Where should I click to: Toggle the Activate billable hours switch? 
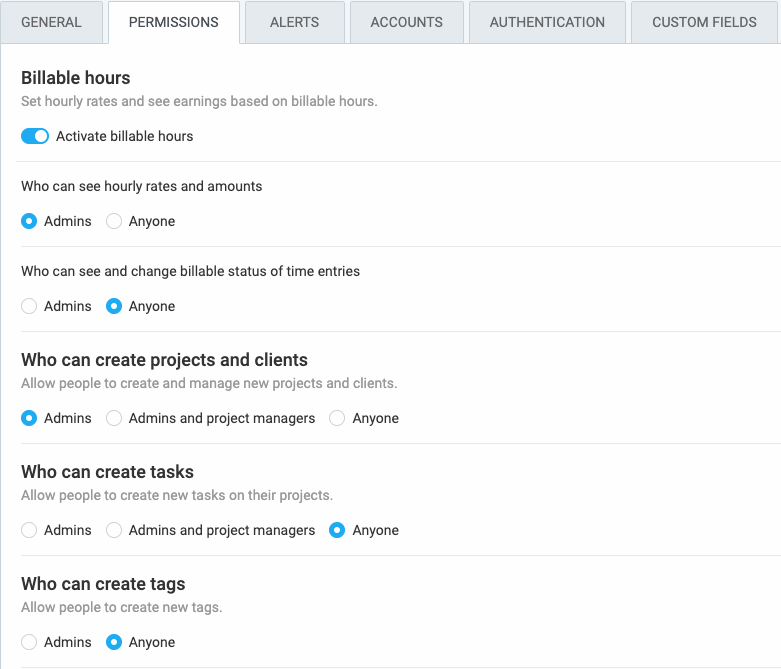[x=35, y=136]
